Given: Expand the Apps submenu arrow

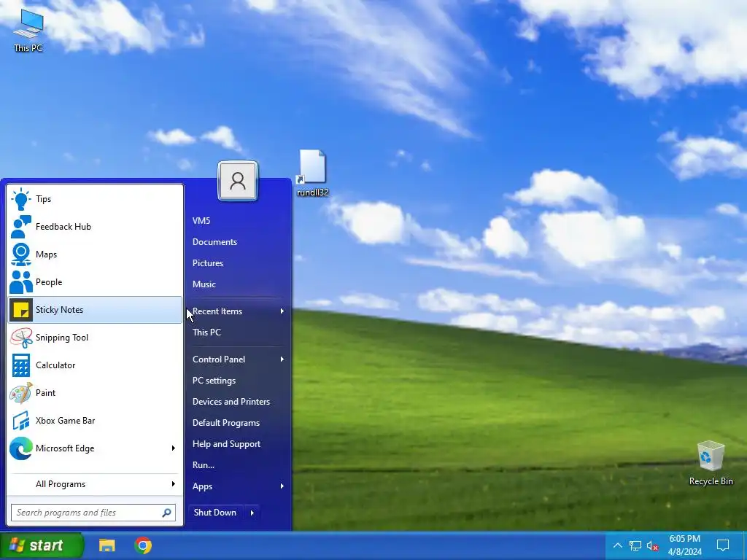Looking at the screenshot, I should point(282,486).
